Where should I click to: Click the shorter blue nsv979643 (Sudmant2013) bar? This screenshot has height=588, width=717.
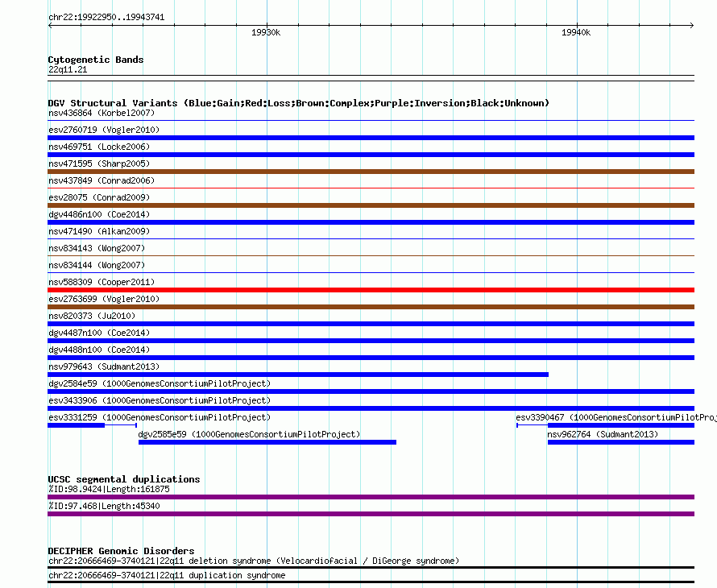pos(298,375)
